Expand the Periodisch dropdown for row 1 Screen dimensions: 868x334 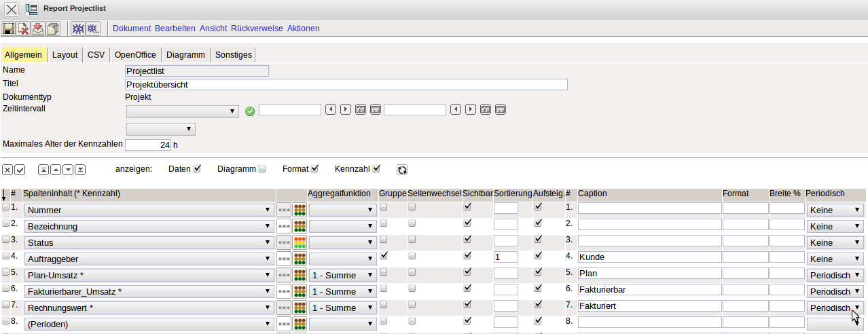[x=835, y=210]
